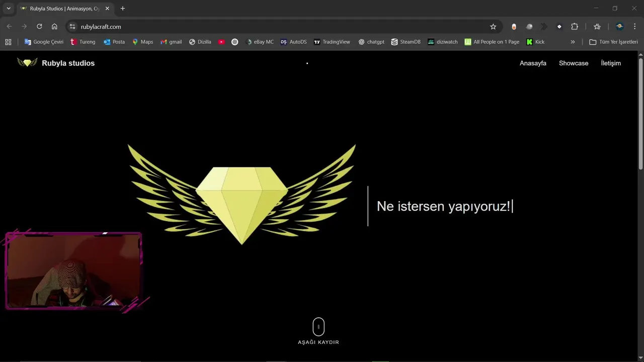Screen dimensions: 644x362
Task: Click 'AŞAĞI KAYDIR' text
Action: click(318, 342)
